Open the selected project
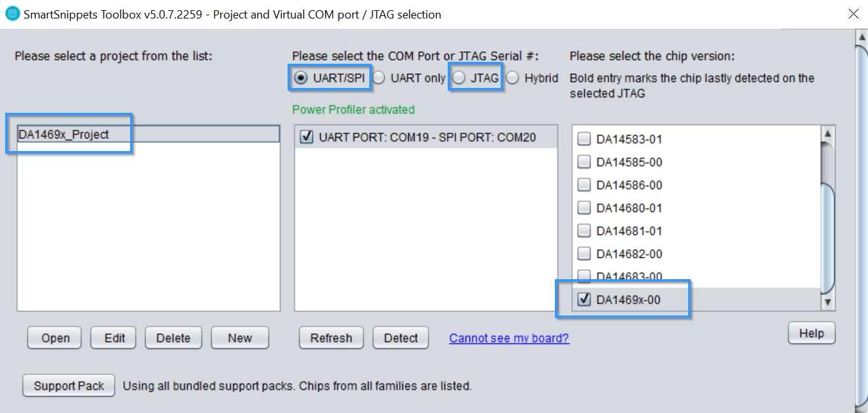 point(55,338)
